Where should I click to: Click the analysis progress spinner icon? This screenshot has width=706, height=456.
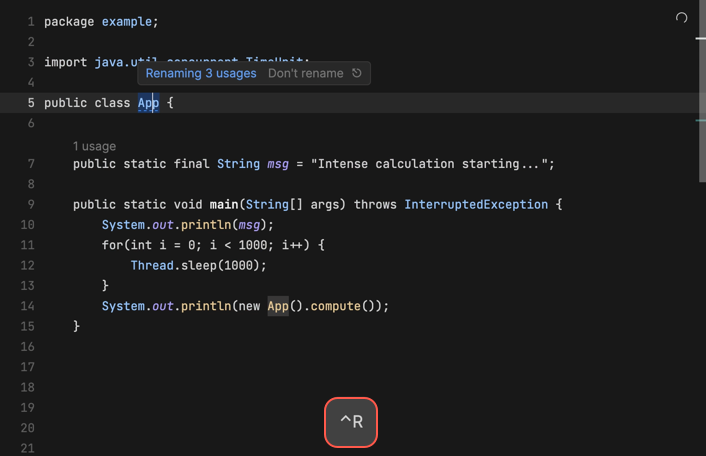[682, 18]
